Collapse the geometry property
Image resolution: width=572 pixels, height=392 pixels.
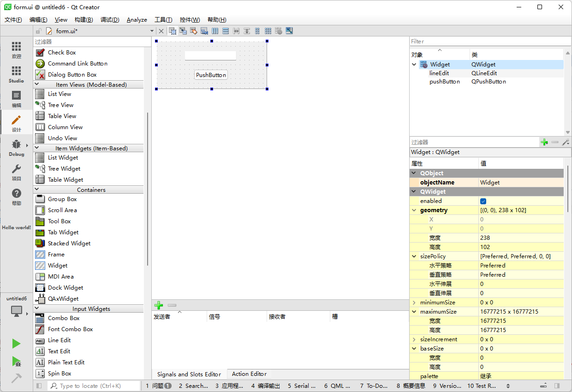[x=414, y=210]
